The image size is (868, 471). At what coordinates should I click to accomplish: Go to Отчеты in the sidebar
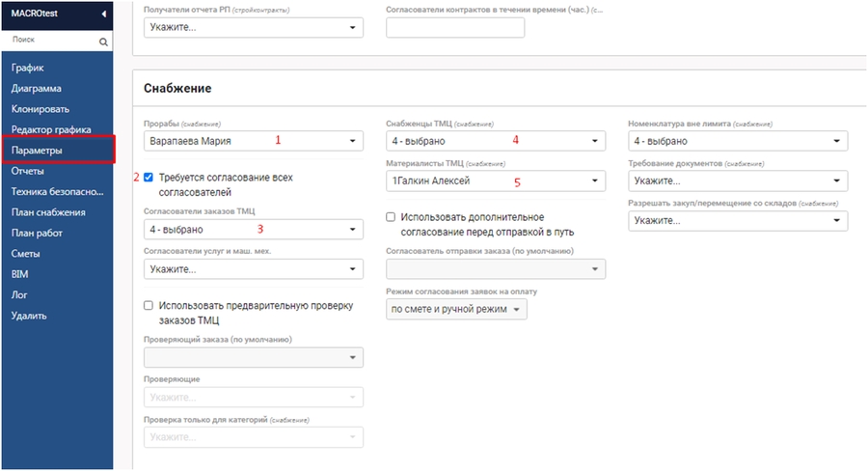[28, 171]
